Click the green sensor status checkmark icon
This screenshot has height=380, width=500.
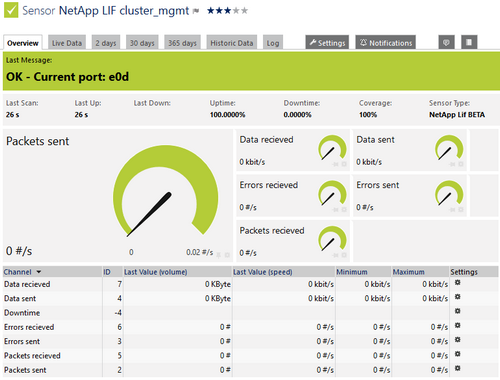click(x=11, y=10)
